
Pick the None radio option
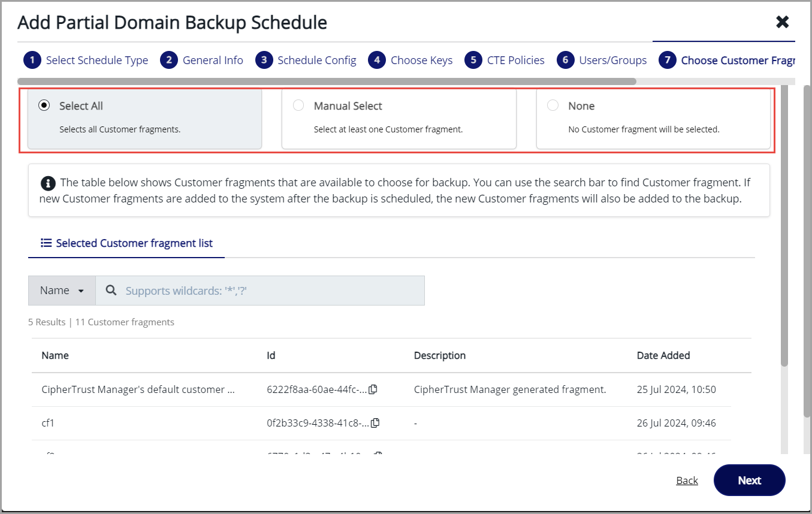(x=553, y=106)
